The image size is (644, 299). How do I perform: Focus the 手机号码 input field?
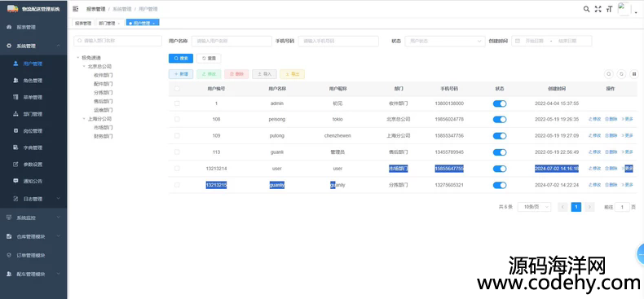click(x=338, y=41)
